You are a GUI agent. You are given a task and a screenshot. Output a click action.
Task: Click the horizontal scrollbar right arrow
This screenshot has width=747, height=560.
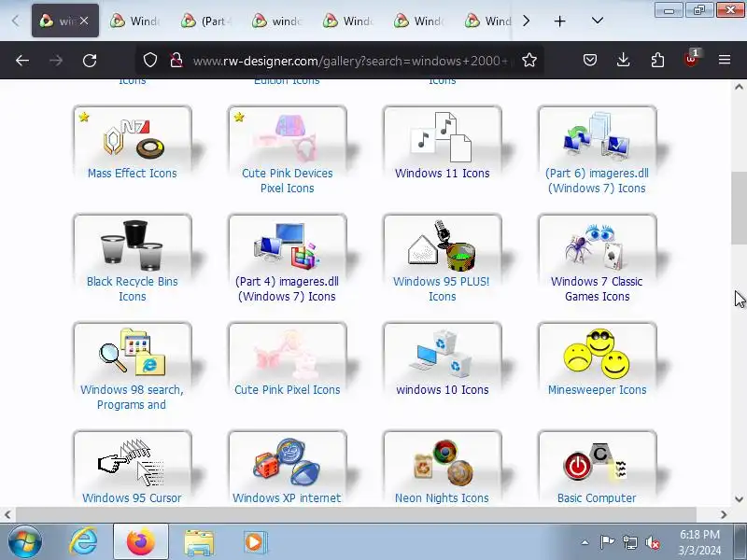[x=724, y=514]
